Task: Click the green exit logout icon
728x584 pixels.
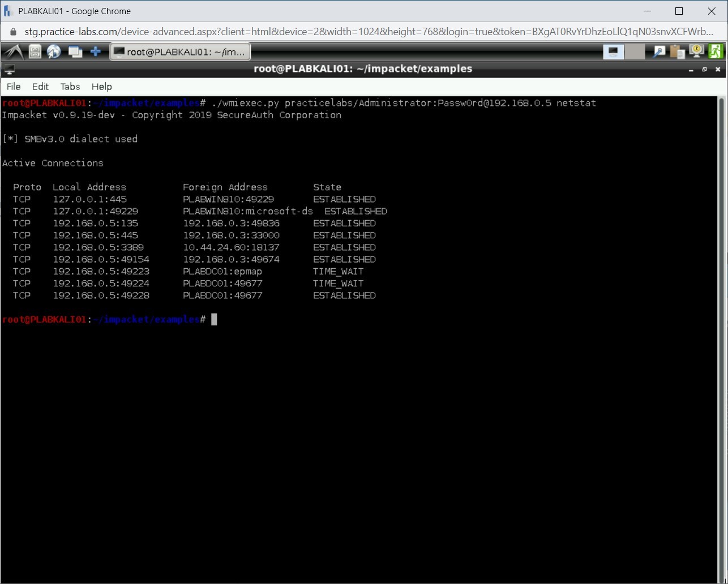Action: [716, 52]
